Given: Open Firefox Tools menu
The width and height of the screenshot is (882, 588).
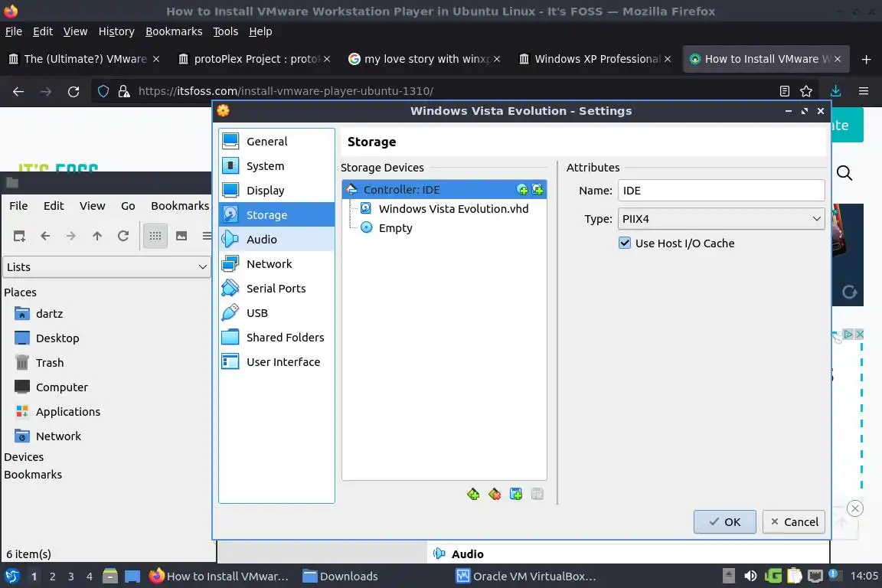Looking at the screenshot, I should (x=226, y=31).
